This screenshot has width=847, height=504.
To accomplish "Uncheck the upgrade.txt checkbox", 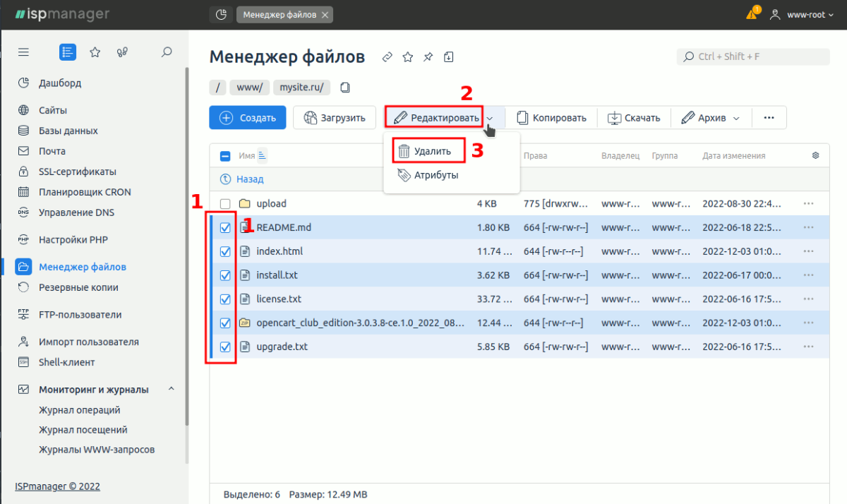I will tap(225, 347).
